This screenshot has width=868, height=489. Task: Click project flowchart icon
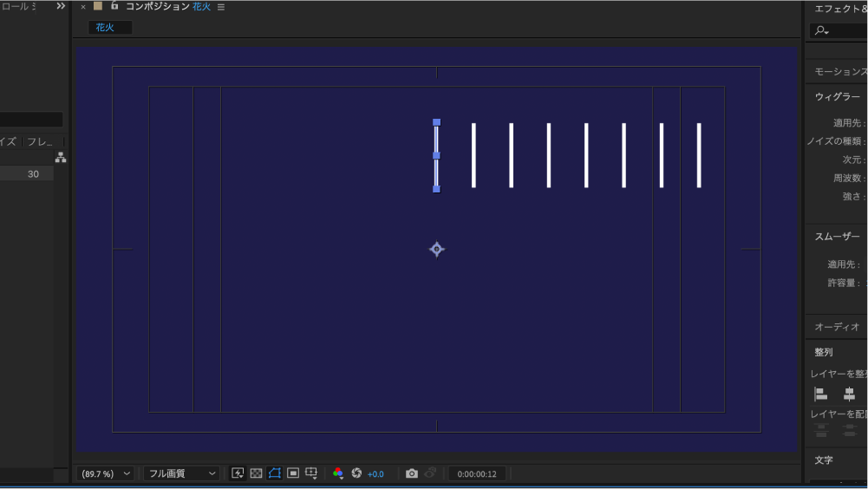[x=61, y=158]
